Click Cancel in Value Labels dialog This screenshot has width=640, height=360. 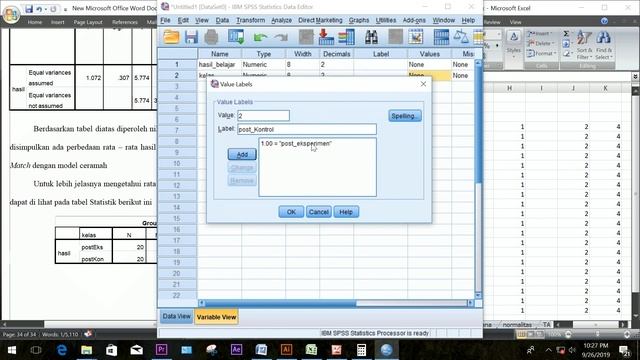319,212
